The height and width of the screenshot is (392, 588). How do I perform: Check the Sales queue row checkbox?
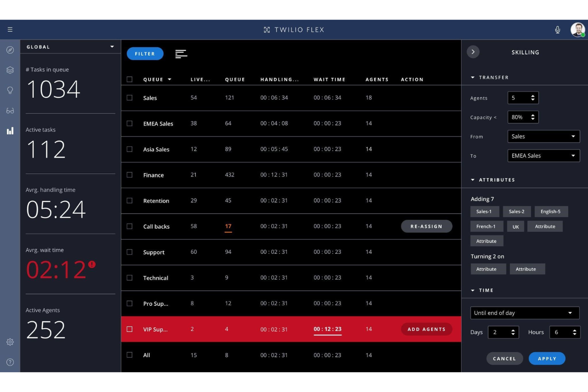pyautogui.click(x=130, y=98)
